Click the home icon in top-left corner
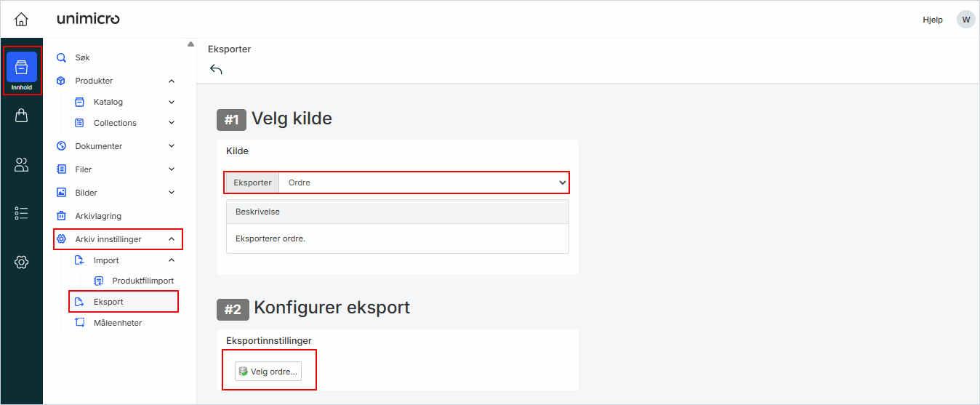This screenshot has width=980, height=405. pos(21,19)
